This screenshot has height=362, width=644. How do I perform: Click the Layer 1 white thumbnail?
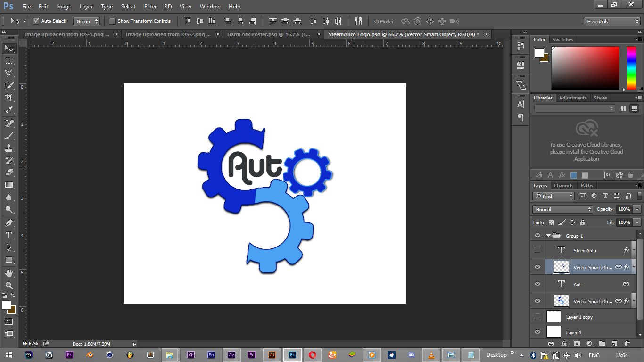(x=554, y=332)
